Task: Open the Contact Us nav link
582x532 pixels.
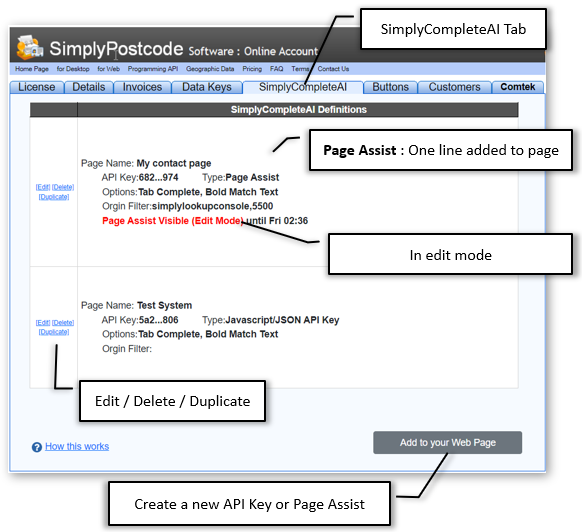Action: click(x=333, y=69)
